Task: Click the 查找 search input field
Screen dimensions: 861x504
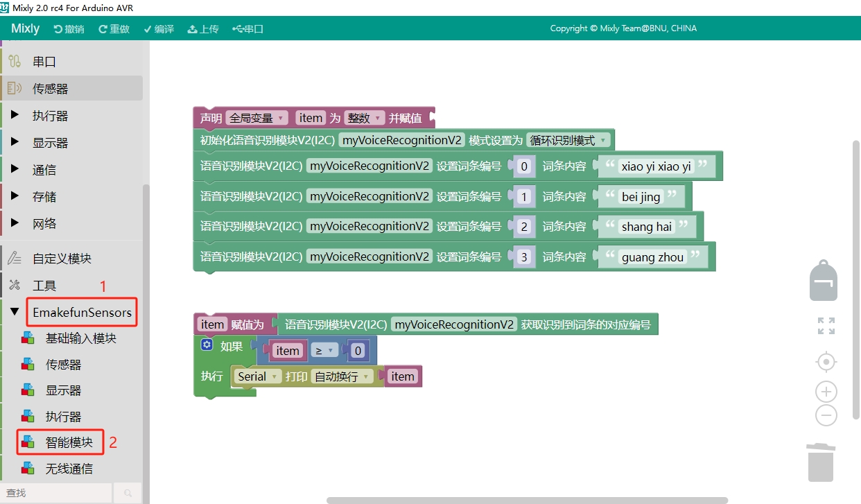Action: (x=55, y=493)
